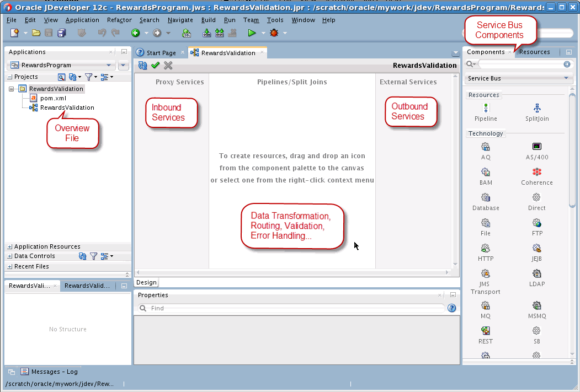580x392 pixels.
Task: Click the Components search field
Action: (x=521, y=65)
